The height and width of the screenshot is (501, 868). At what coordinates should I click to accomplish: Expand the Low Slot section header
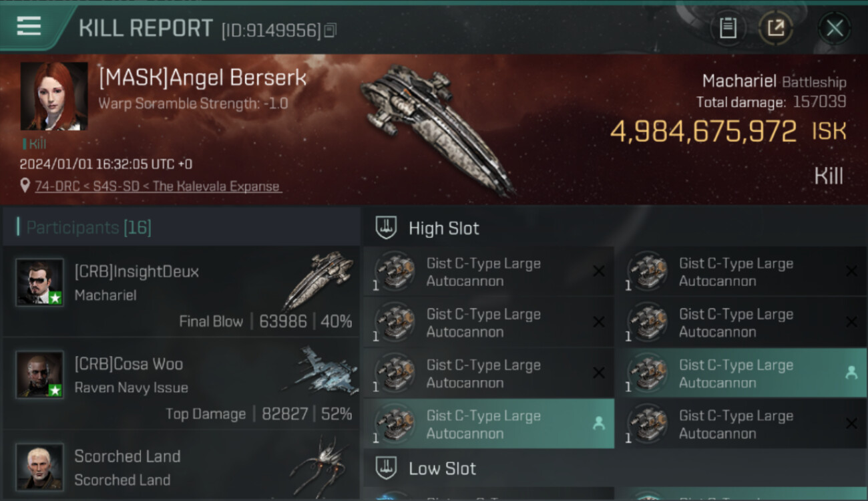(614, 468)
